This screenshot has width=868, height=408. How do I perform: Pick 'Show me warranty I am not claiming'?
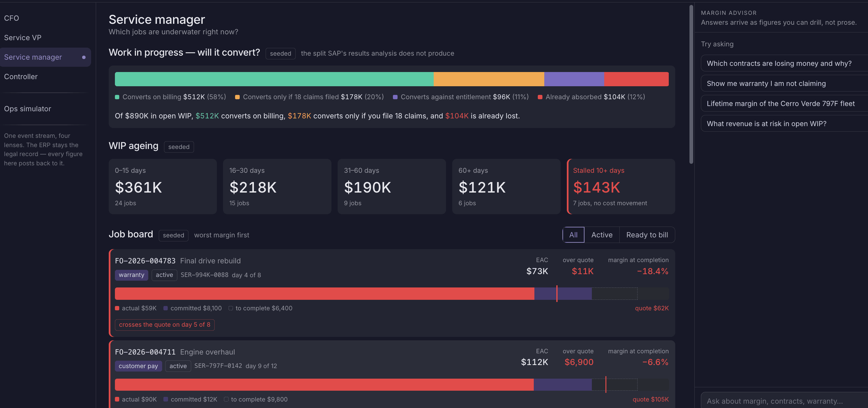pyautogui.click(x=784, y=83)
